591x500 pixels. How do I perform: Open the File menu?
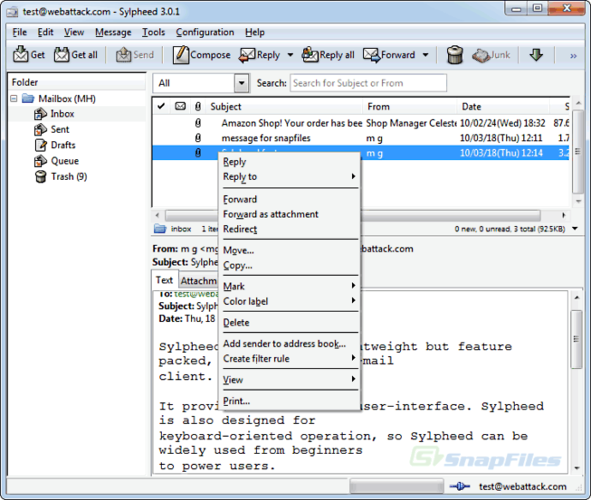point(19,32)
